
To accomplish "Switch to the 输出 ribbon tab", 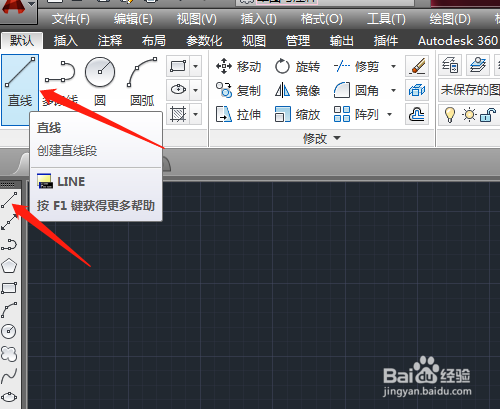I will click(342, 41).
